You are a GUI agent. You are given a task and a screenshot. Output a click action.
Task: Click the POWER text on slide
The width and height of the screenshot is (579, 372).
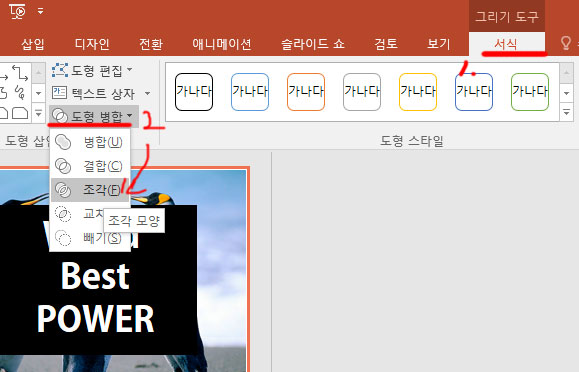[x=95, y=319]
